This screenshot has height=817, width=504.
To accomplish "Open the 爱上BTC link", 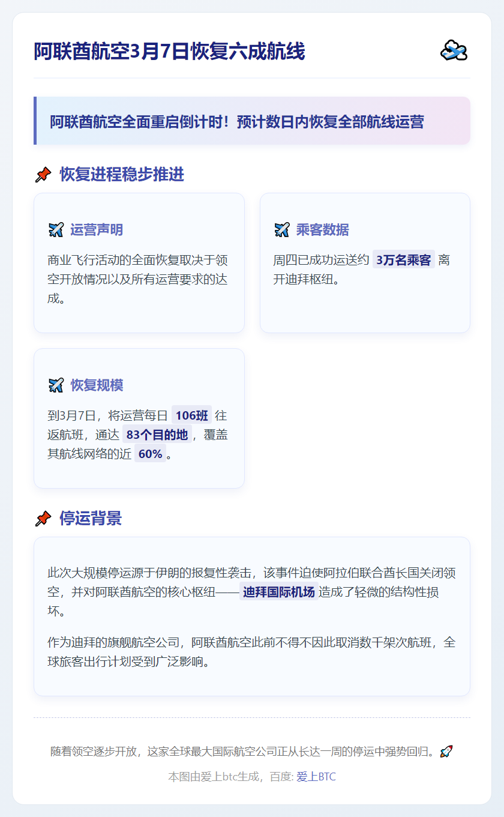I will [x=316, y=777].
